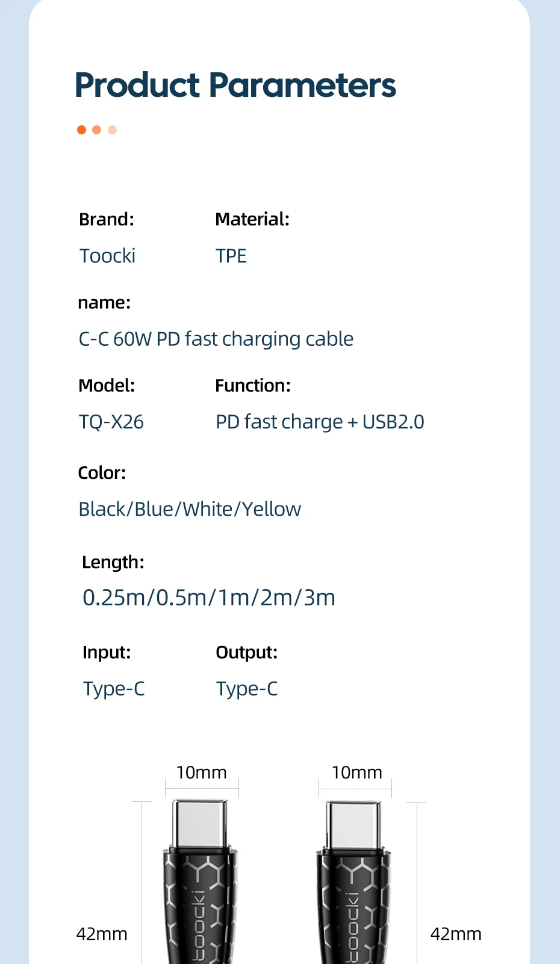Click the PD fast charge + USB2.0 text
The image size is (560, 964).
(x=320, y=422)
